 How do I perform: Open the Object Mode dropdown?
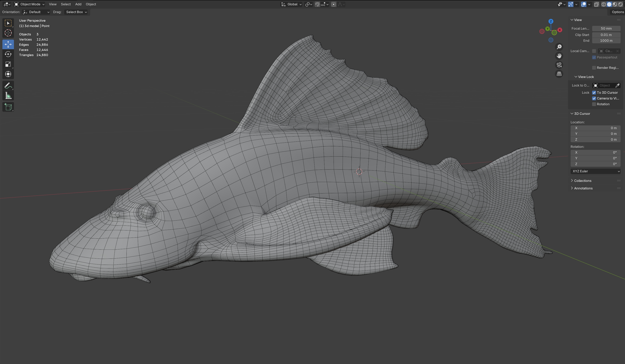point(29,4)
